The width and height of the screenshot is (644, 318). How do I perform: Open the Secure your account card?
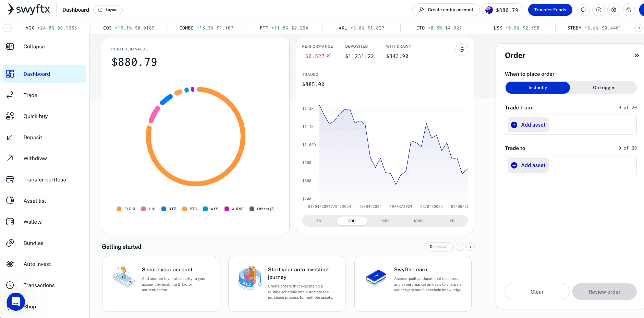point(161,284)
